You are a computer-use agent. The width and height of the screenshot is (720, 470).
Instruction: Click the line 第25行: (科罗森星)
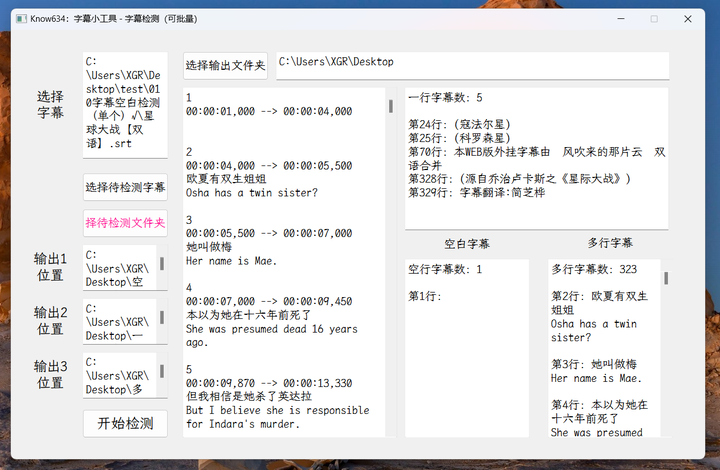coord(459,138)
